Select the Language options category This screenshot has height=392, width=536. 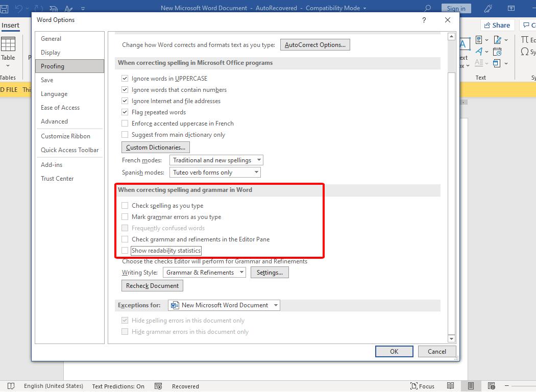pos(70,93)
